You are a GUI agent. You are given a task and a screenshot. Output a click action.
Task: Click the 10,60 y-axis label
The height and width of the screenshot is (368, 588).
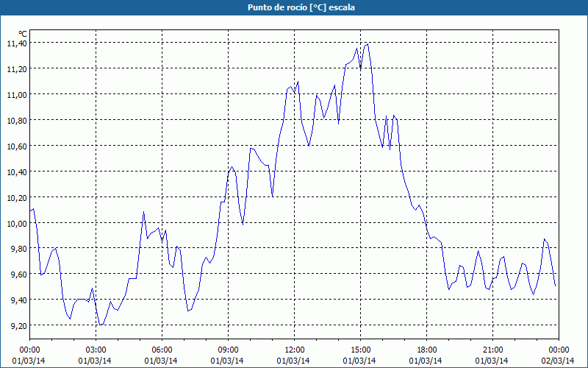pos(17,146)
